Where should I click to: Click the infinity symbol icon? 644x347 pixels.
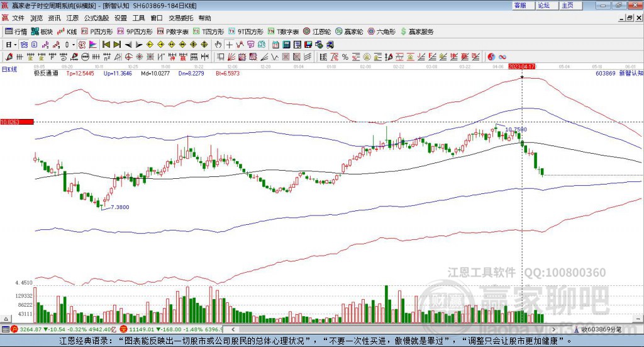click(502, 57)
